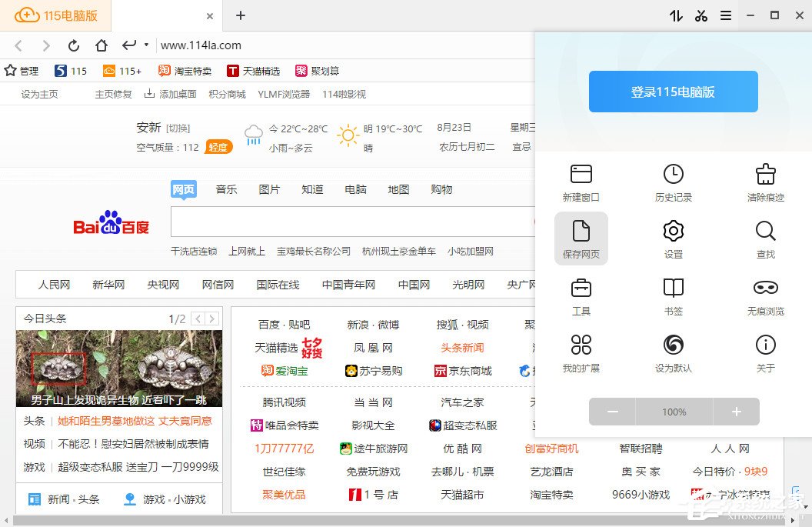
Task: Open extensions via 我的扩展 icon
Action: [581, 350]
